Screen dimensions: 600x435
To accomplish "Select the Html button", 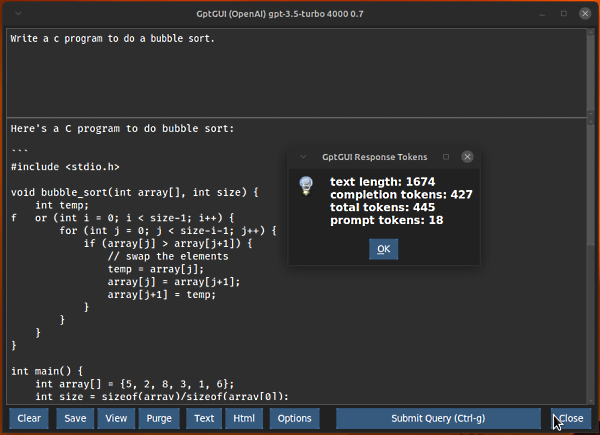I will point(244,419).
